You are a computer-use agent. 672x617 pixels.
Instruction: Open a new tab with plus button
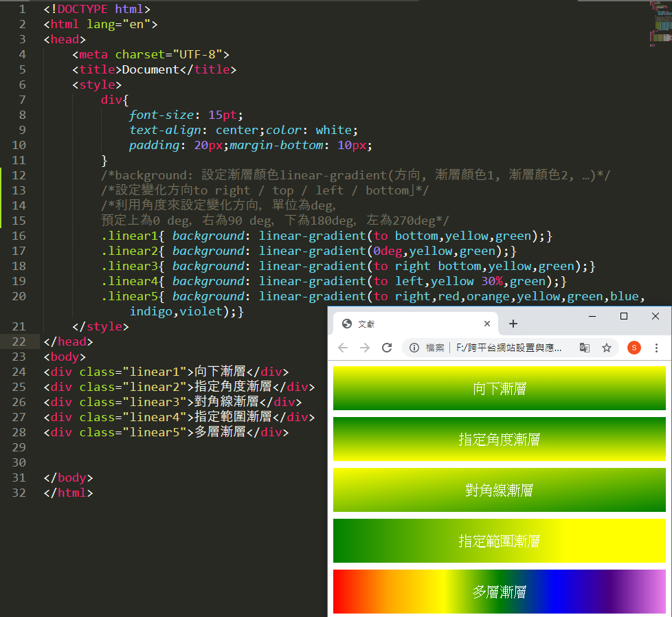pyautogui.click(x=513, y=324)
